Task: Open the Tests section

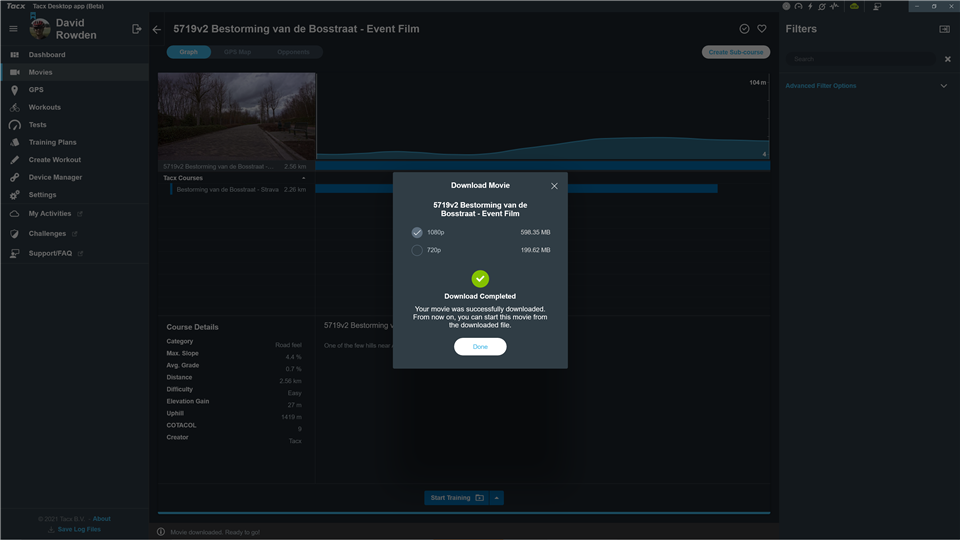Action: [x=75, y=125]
